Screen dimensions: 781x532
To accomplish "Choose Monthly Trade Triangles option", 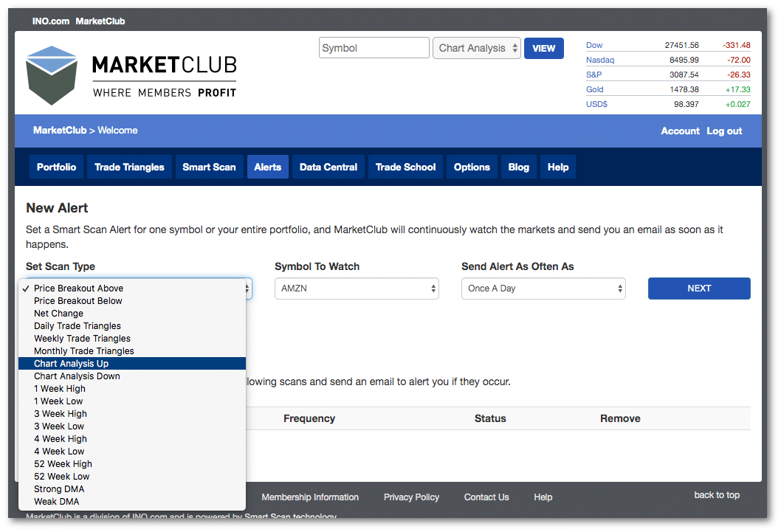I will [132, 350].
